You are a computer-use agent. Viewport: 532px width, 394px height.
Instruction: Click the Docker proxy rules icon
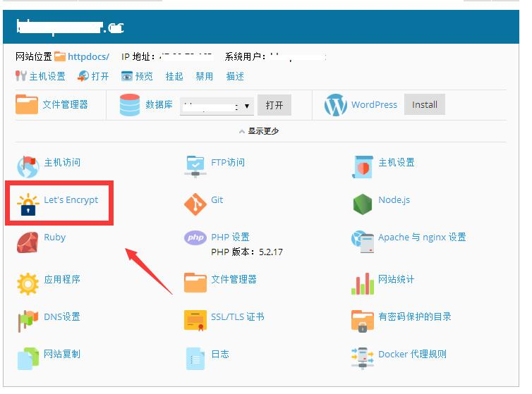pos(363,357)
